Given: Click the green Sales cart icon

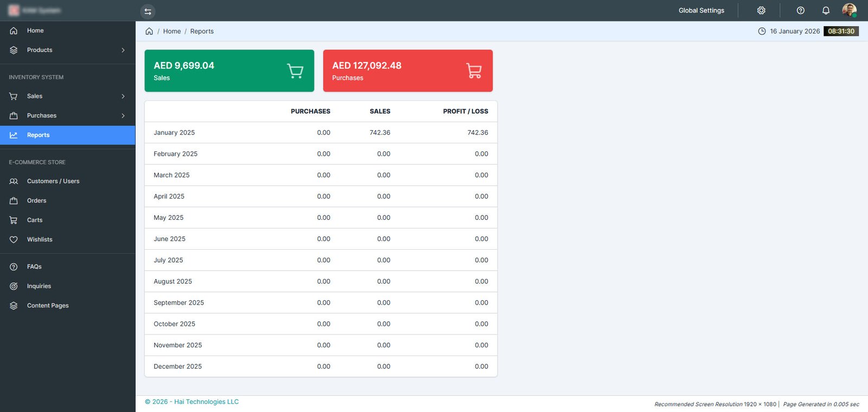Looking at the screenshot, I should 295,71.
